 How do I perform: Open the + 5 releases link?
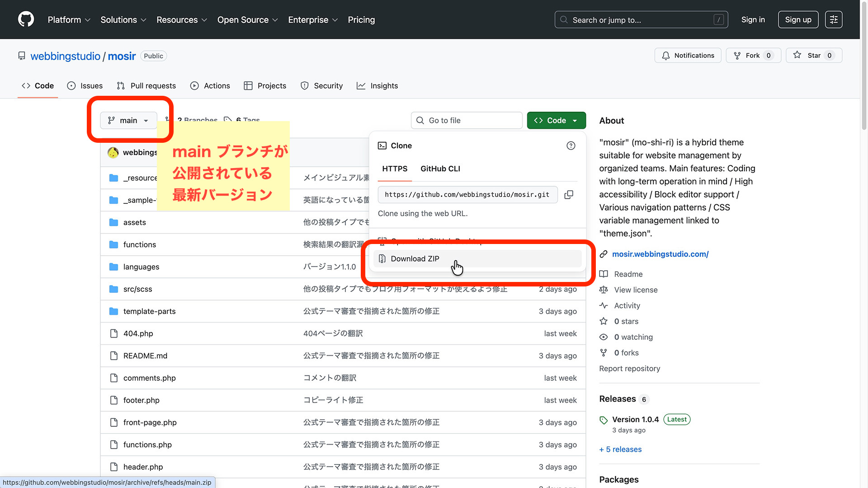pos(620,449)
